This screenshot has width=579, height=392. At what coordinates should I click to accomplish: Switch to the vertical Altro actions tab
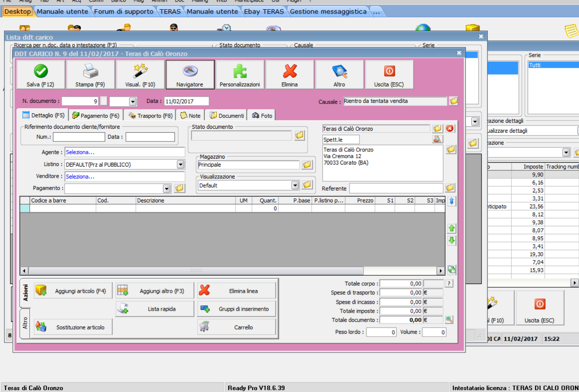[25, 323]
